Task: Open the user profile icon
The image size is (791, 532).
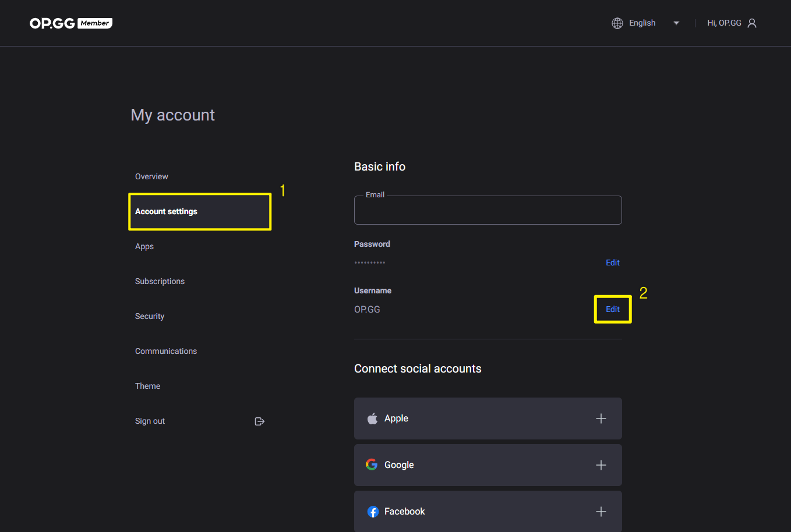Action: coord(752,23)
